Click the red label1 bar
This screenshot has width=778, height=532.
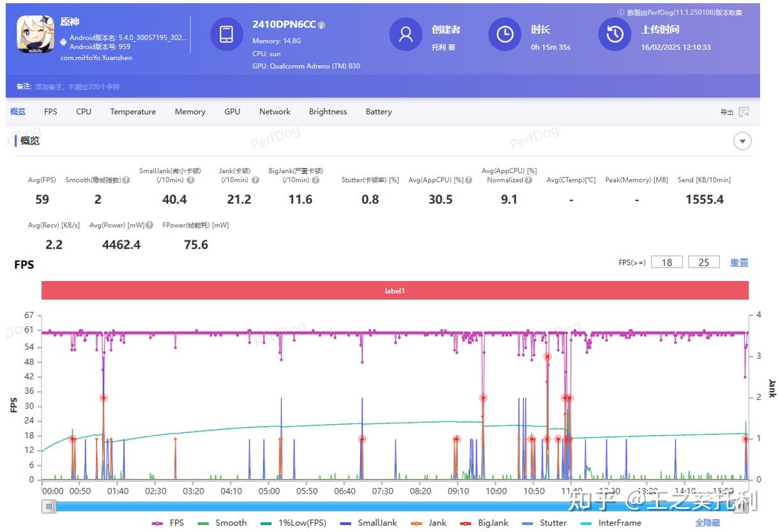(395, 291)
